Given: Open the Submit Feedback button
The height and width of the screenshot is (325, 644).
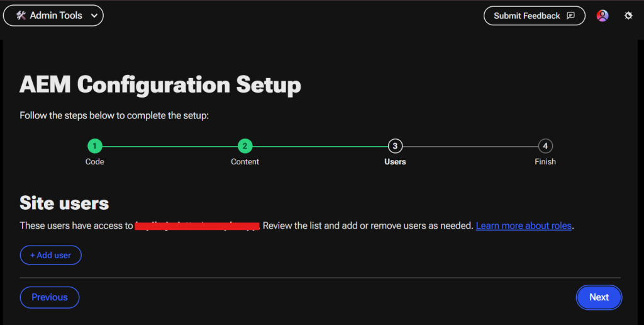Looking at the screenshot, I should (x=535, y=16).
